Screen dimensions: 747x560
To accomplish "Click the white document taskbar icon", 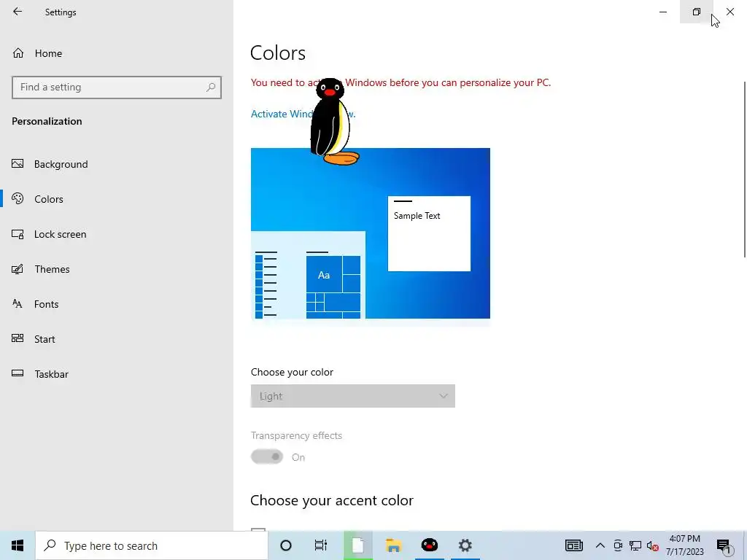I will point(357,545).
